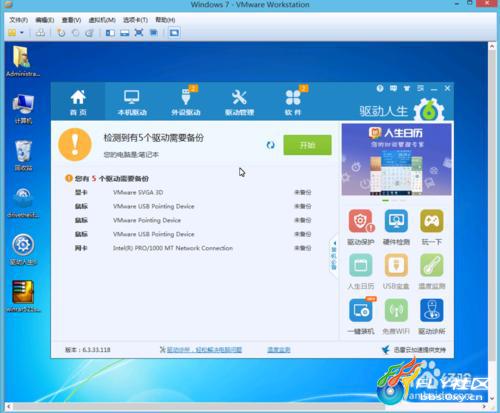Click the version 6.3.33.118 text
Screen dimensions: 500x413
pyautogui.click(x=88, y=350)
